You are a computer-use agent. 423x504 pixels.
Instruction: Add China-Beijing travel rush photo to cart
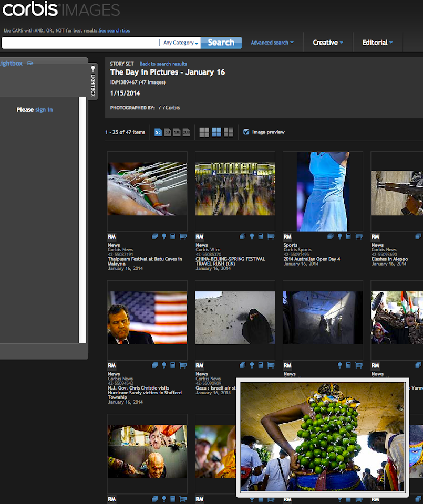[271, 237]
